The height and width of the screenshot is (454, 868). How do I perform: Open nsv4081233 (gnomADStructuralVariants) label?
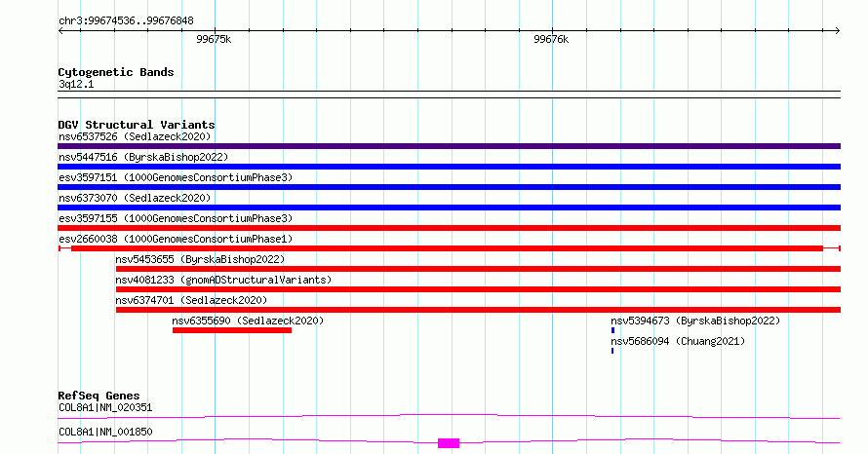tap(223, 280)
